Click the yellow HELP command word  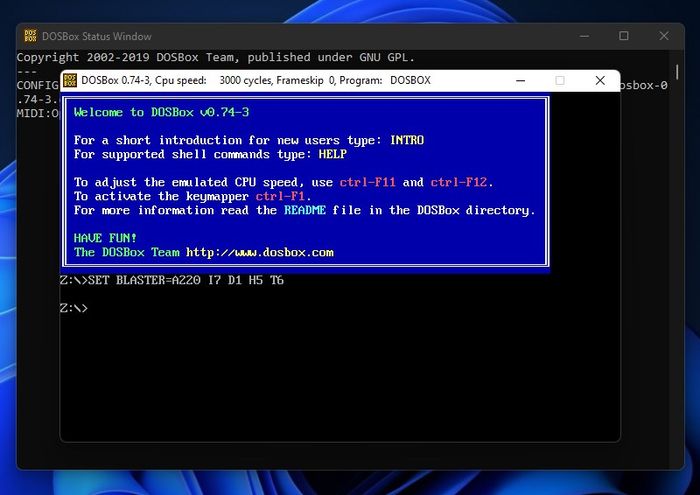coord(333,154)
